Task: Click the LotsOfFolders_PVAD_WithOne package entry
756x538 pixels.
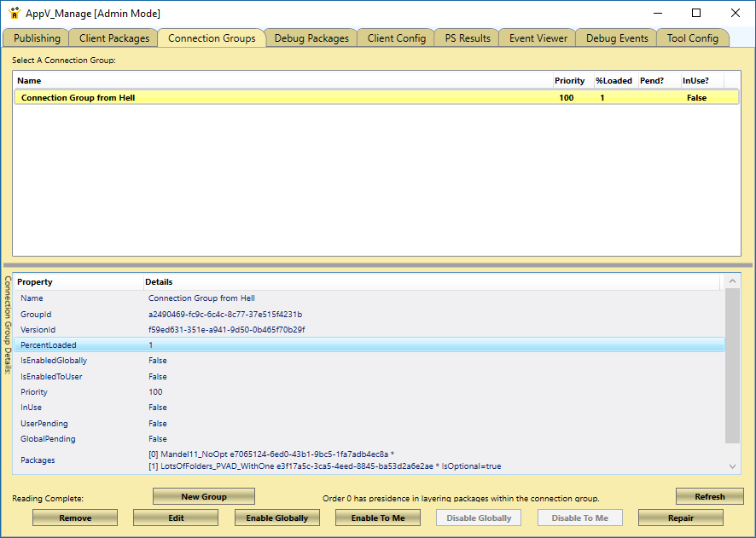Action: (324, 466)
